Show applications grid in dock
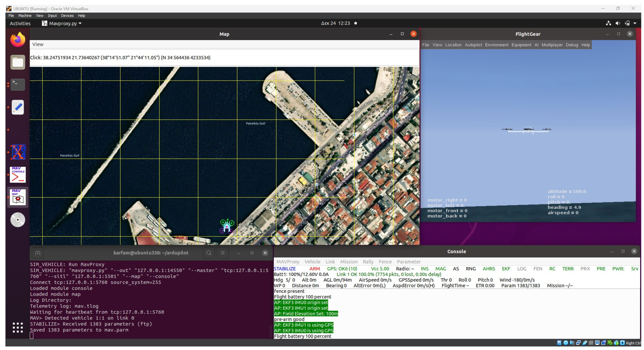 tap(18, 327)
